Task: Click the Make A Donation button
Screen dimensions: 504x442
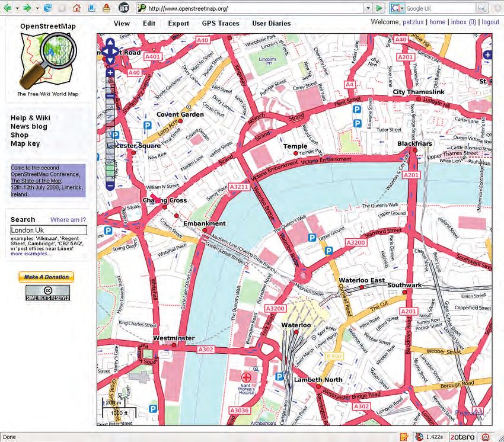Action: pos(46,277)
